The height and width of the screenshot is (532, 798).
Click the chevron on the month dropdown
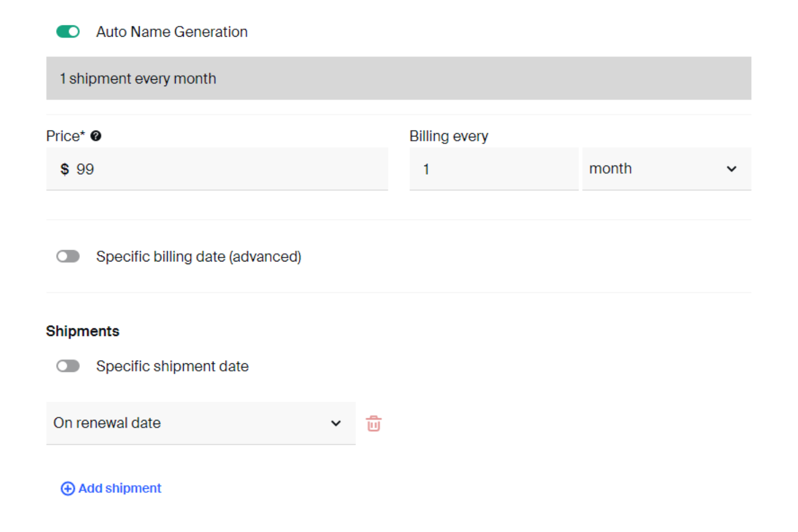point(732,169)
